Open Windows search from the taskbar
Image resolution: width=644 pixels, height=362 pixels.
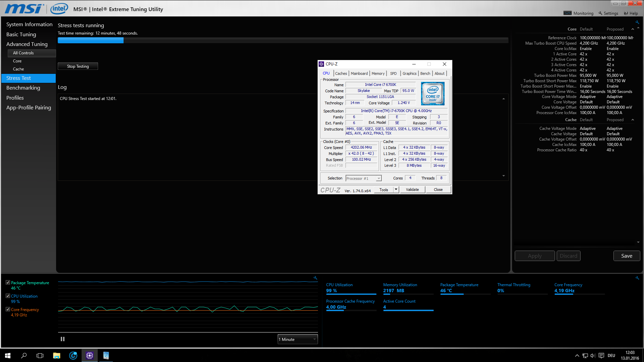[x=24, y=355]
